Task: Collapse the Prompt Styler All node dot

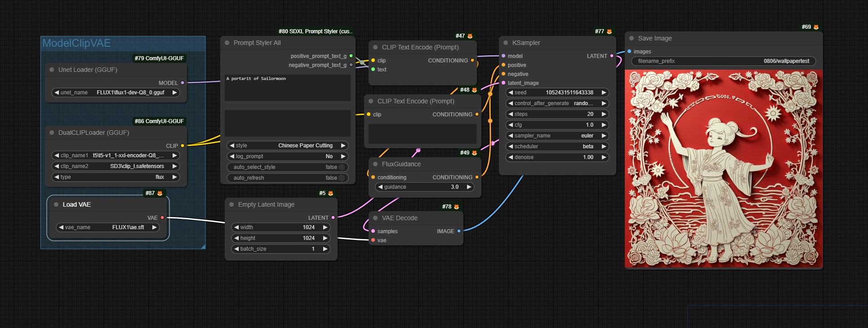Action: [227, 43]
